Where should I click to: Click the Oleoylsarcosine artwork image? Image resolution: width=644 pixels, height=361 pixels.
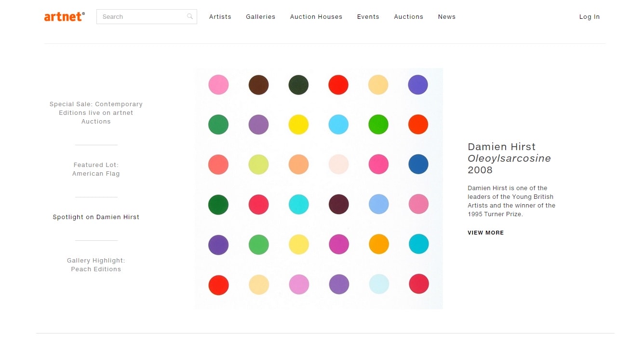point(318,188)
